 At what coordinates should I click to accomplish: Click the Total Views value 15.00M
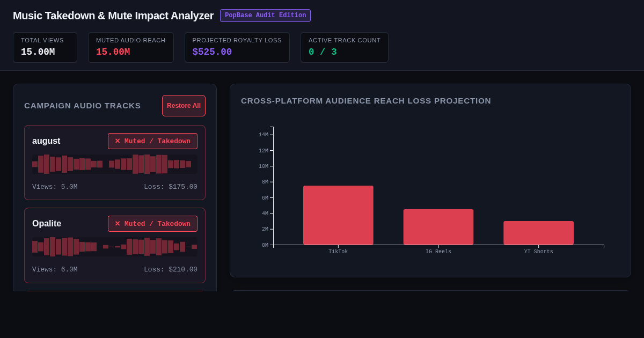pos(38,52)
